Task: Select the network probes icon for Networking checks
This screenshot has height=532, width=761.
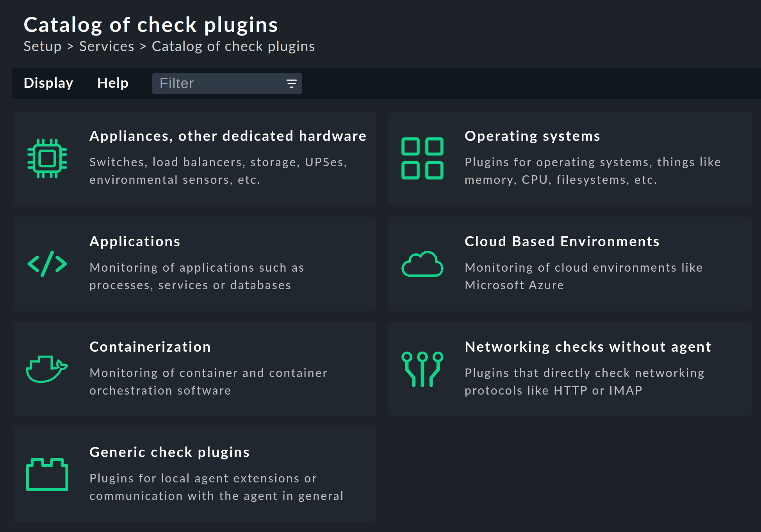Action: click(422, 370)
